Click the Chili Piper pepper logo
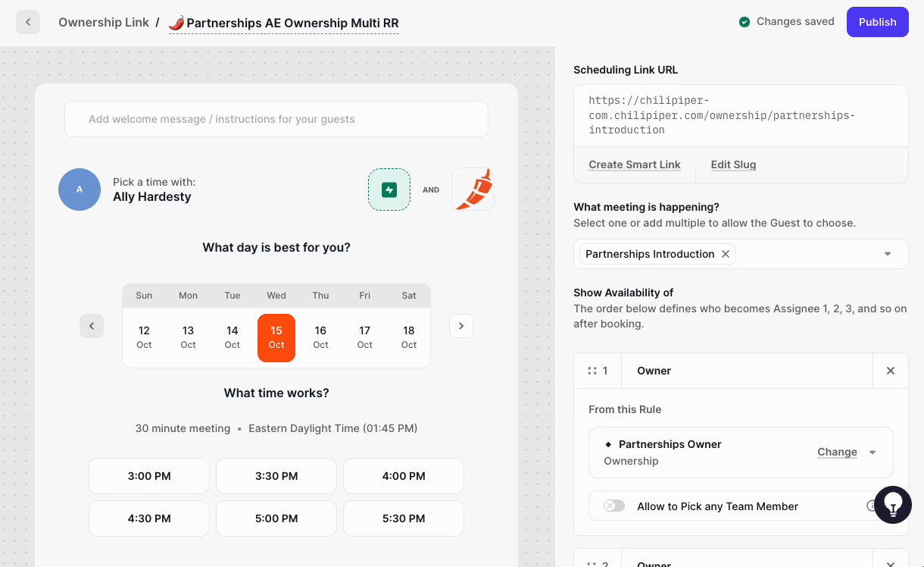 click(473, 190)
